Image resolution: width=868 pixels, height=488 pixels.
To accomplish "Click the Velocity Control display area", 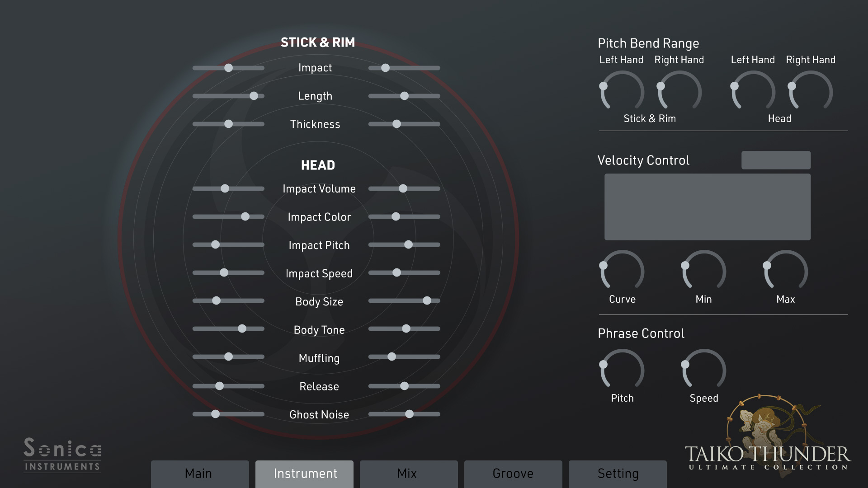I will coord(705,208).
